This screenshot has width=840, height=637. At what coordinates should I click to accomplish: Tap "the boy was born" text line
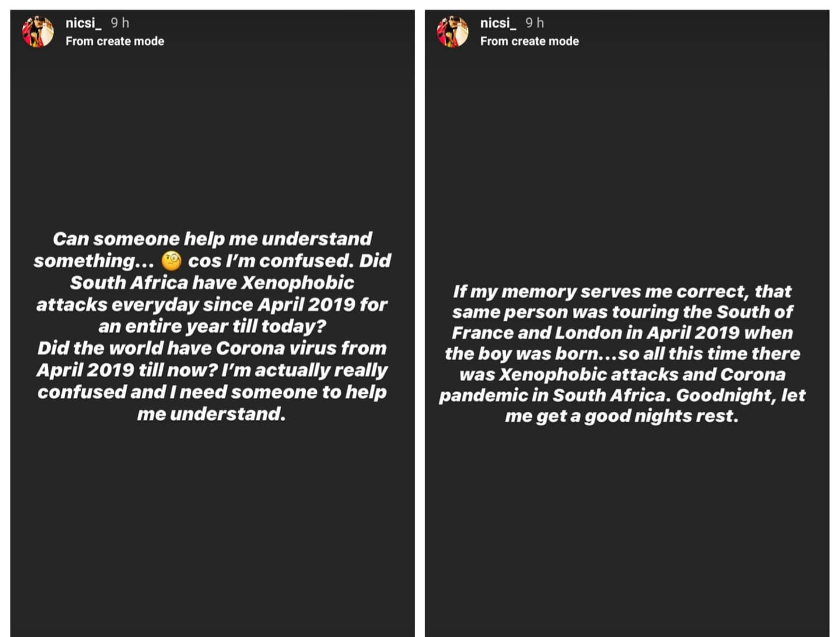622,353
